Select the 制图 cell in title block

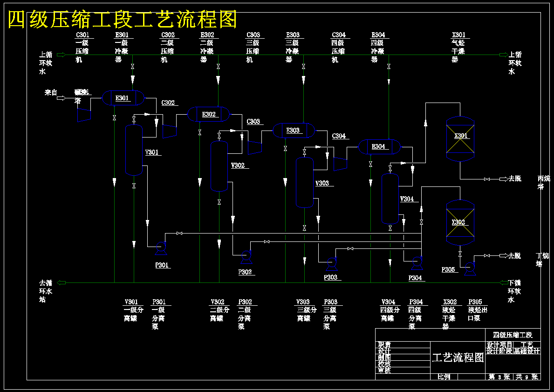pos(403,358)
